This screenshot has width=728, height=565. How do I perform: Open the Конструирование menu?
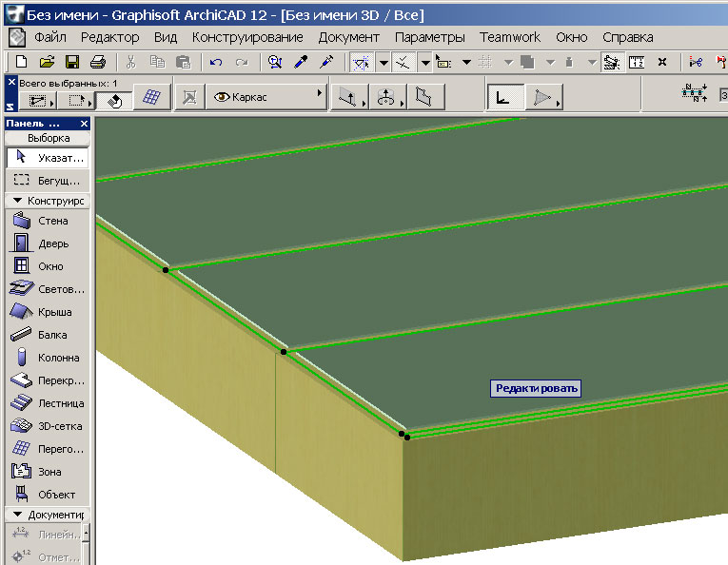[247, 37]
